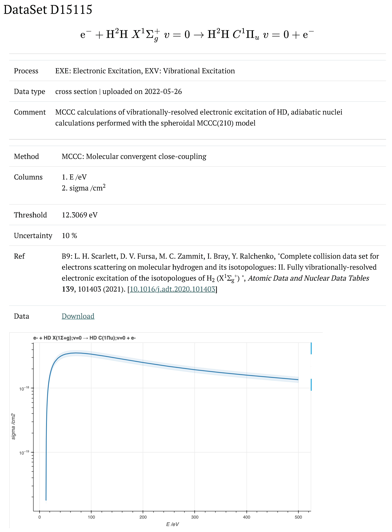
Task: Click the upper blue toolbar marker beside plot
Action: 311,348
